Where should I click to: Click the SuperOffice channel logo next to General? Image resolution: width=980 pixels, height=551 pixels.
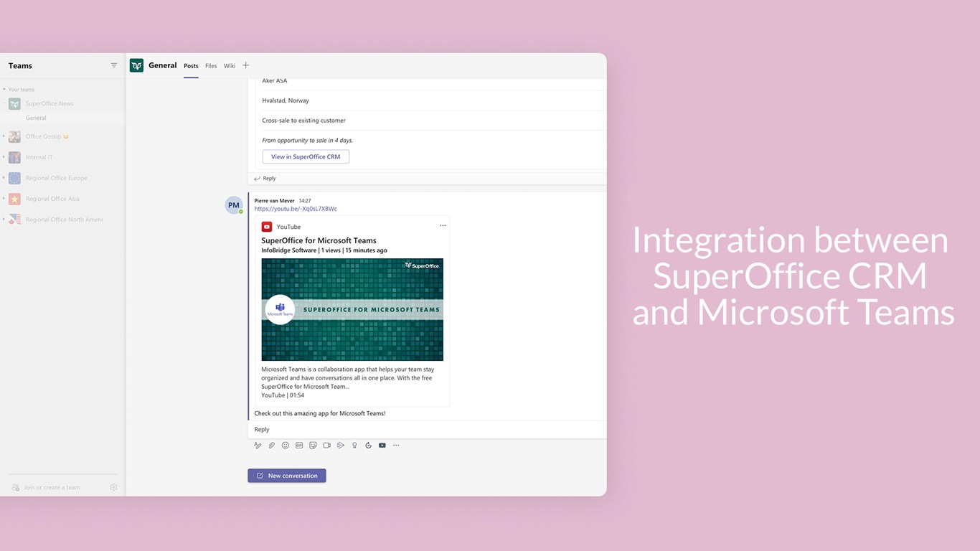[136, 65]
